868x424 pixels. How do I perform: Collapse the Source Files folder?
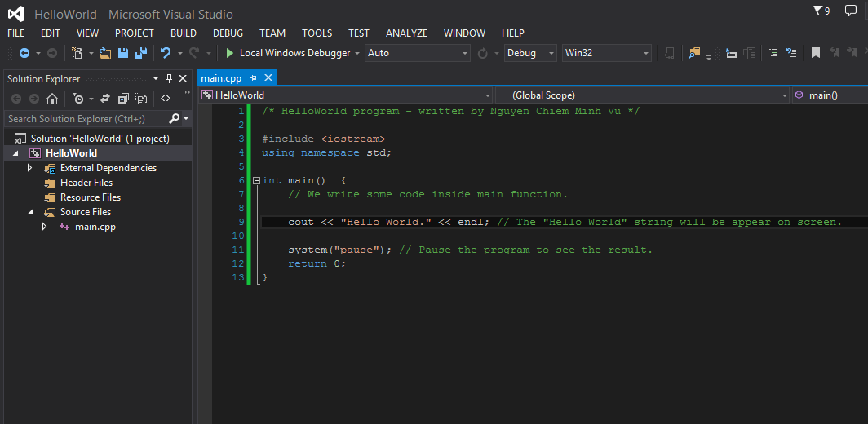pyautogui.click(x=30, y=212)
